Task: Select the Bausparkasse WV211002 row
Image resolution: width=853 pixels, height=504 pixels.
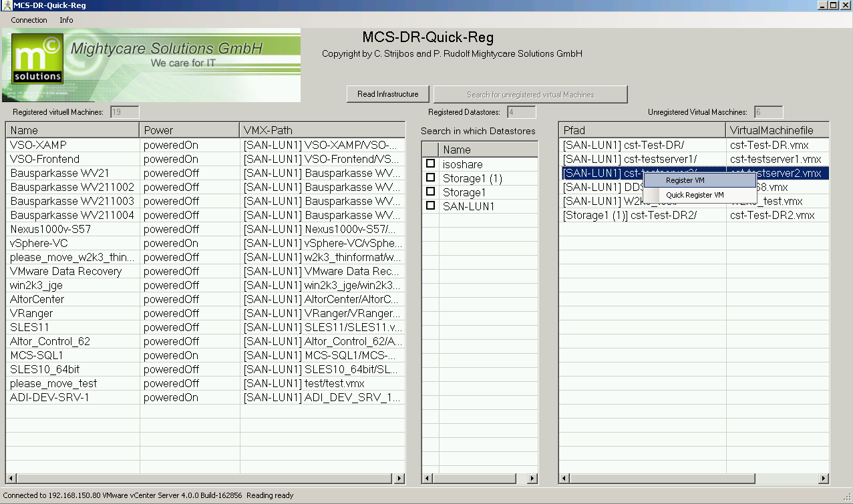Action: (x=206, y=187)
